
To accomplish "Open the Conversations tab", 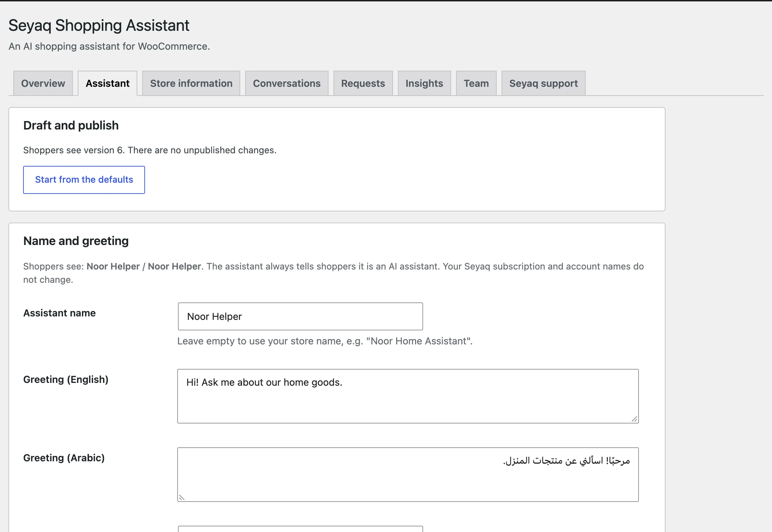I will (x=287, y=83).
